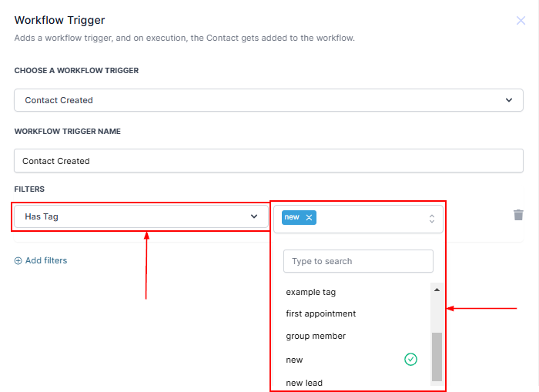Screen dimensions: 539x392
Task: Choose 'first appointment' tag option
Action: [x=320, y=313]
